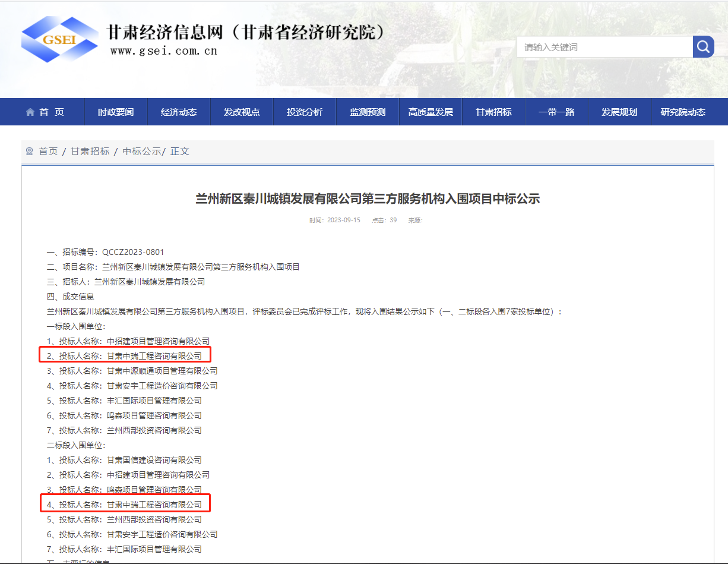Image resolution: width=728 pixels, height=564 pixels.
Task: Click the paragraph mentioning 评标委员会已完成评标工作
Action: [x=305, y=311]
